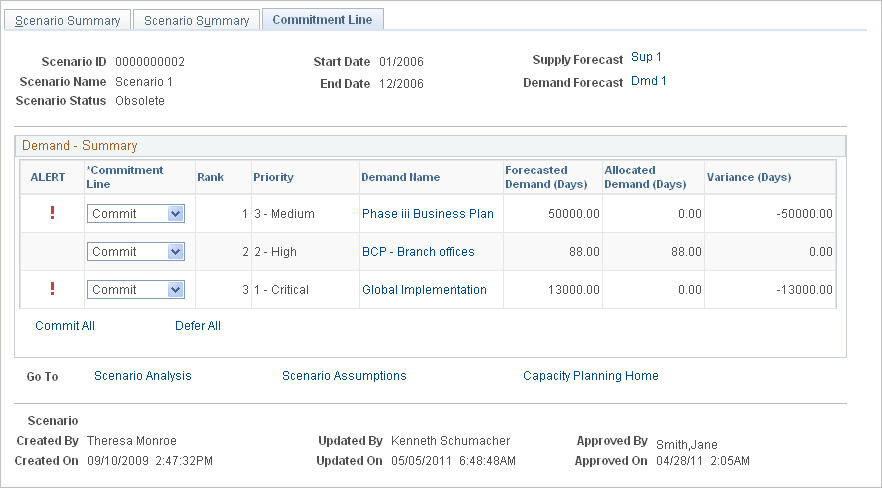The image size is (882, 488).
Task: Open Commitment Line dropdown for Phase iii Business Plan
Action: (136, 214)
